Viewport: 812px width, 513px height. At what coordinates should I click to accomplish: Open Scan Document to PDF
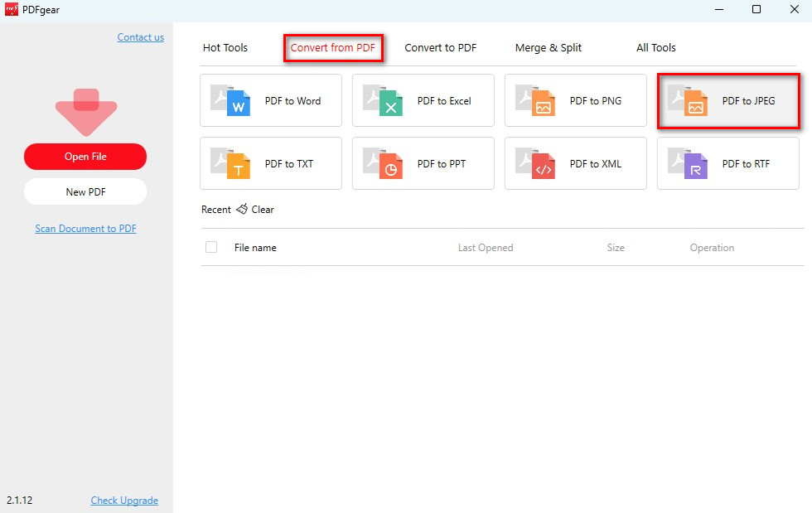point(85,228)
